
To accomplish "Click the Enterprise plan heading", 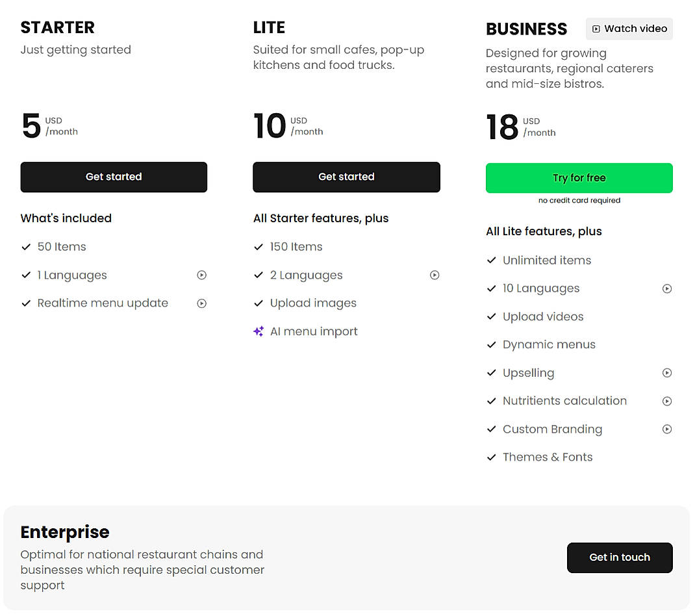I will [x=65, y=532].
